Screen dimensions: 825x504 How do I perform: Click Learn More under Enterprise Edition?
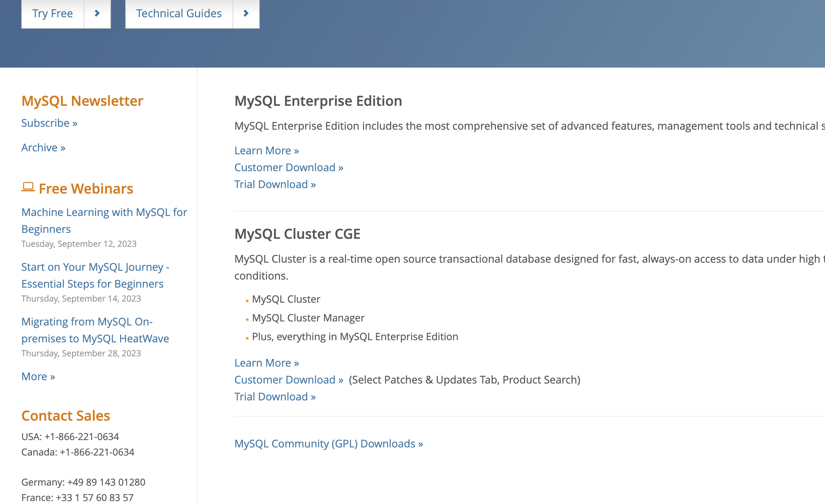[x=267, y=151]
